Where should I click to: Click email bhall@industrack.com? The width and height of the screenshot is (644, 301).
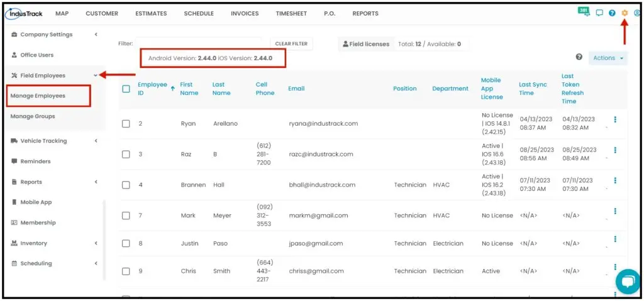point(322,185)
